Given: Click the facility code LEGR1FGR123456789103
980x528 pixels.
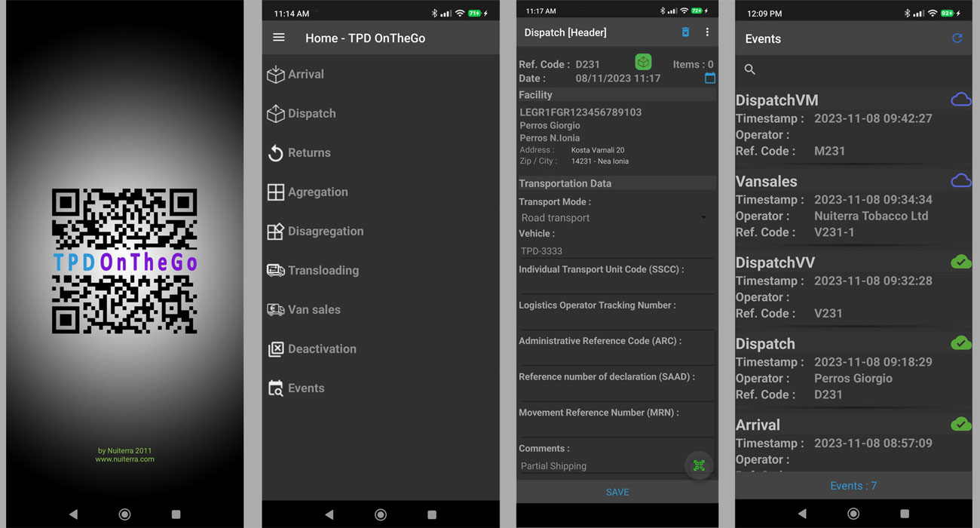Looking at the screenshot, I should click(580, 112).
